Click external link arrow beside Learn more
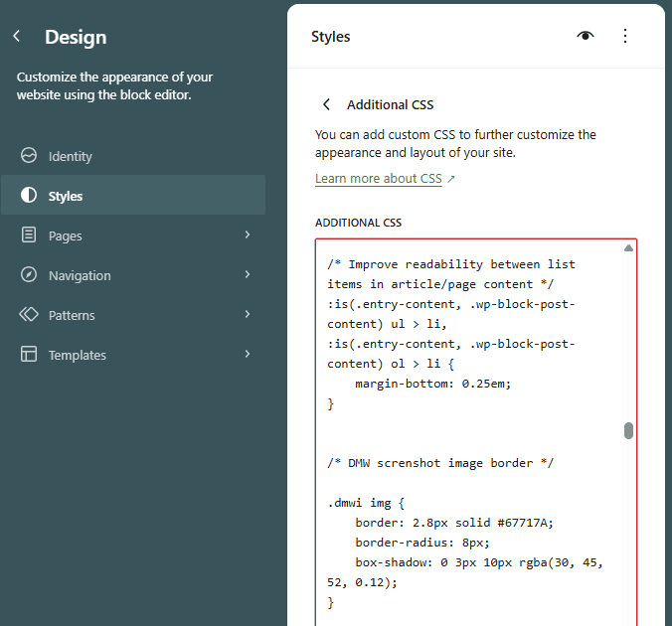672x626 pixels. pyautogui.click(x=451, y=179)
